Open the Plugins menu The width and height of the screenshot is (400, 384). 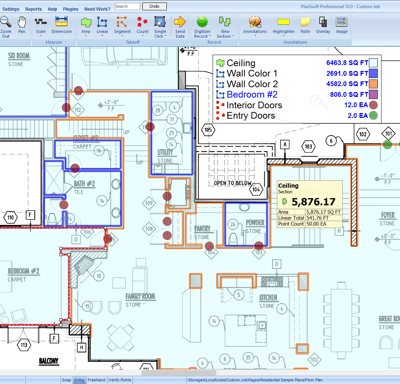click(x=71, y=9)
